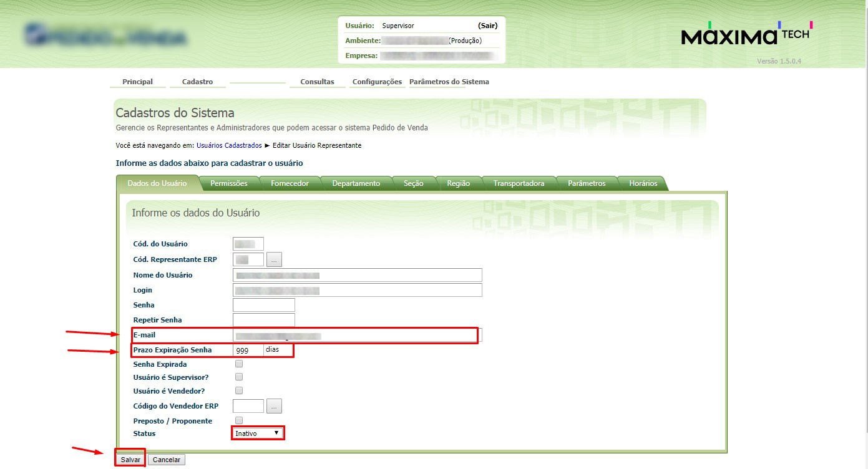Open the Configurações menu
This screenshot has height=469, width=868.
click(377, 82)
